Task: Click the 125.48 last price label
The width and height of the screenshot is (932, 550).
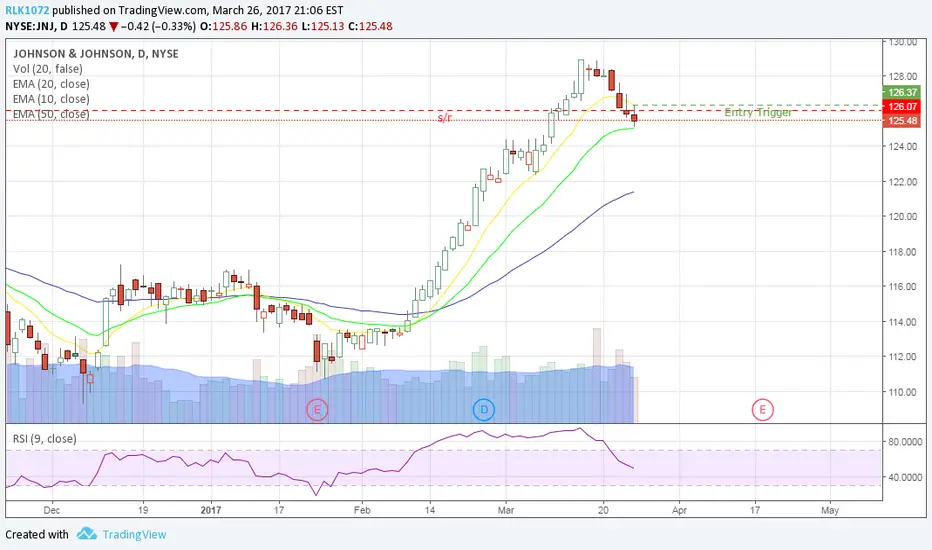Action: (x=903, y=121)
